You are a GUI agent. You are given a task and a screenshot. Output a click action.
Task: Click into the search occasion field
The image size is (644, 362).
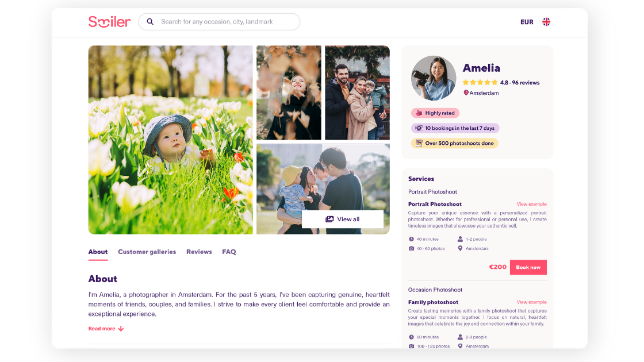[x=219, y=22]
